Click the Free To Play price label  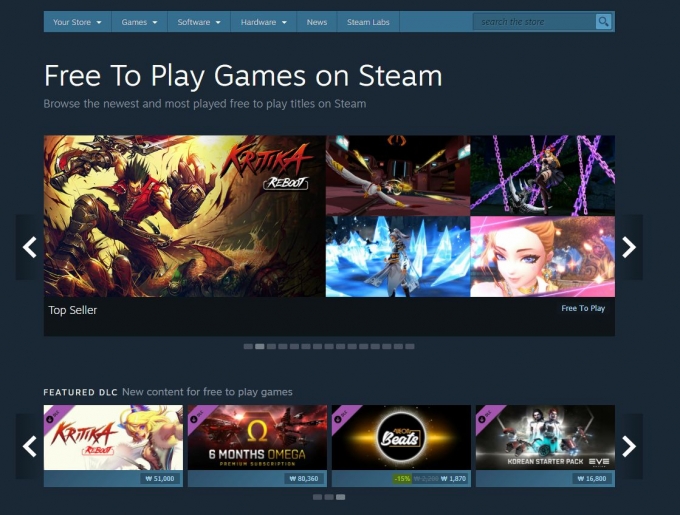coord(583,308)
